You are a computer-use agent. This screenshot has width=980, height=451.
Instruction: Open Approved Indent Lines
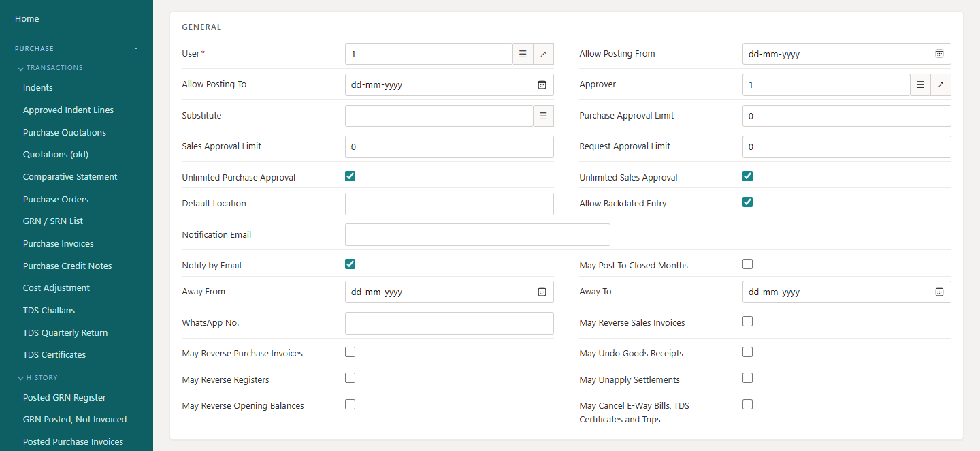(x=68, y=110)
